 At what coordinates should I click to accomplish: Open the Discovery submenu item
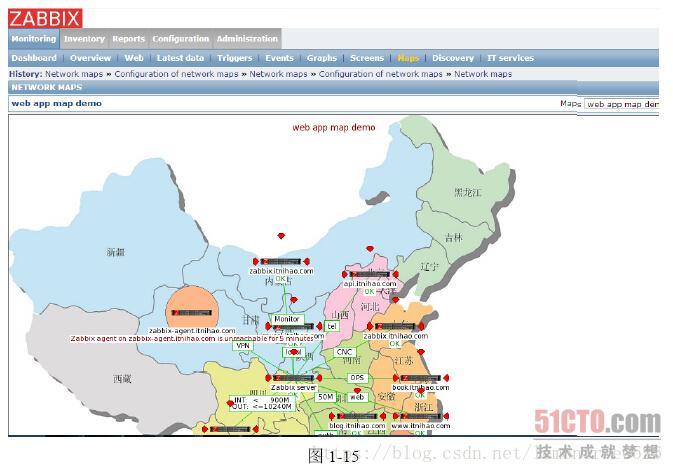coord(453,58)
